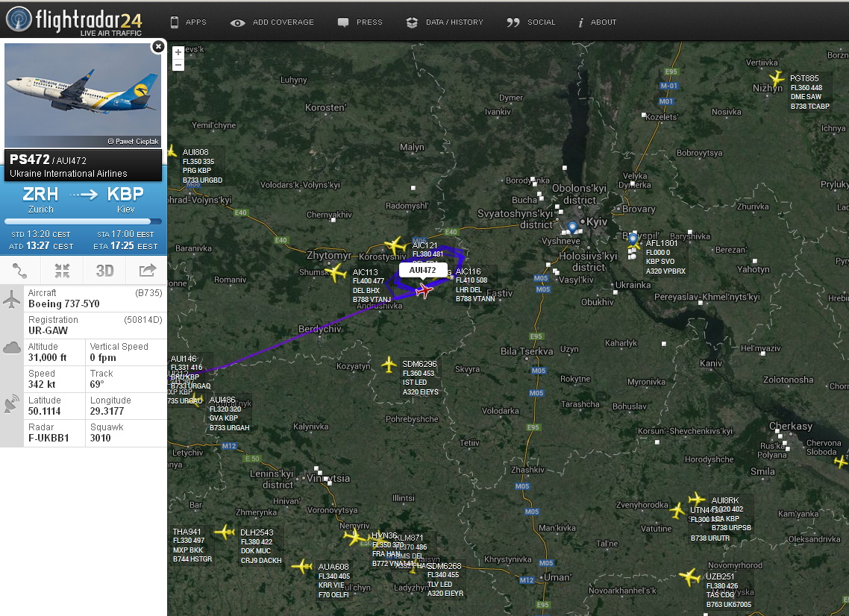Image resolution: width=849 pixels, height=616 pixels.
Task: Zoom out the map with minus button
Action: pos(178,65)
